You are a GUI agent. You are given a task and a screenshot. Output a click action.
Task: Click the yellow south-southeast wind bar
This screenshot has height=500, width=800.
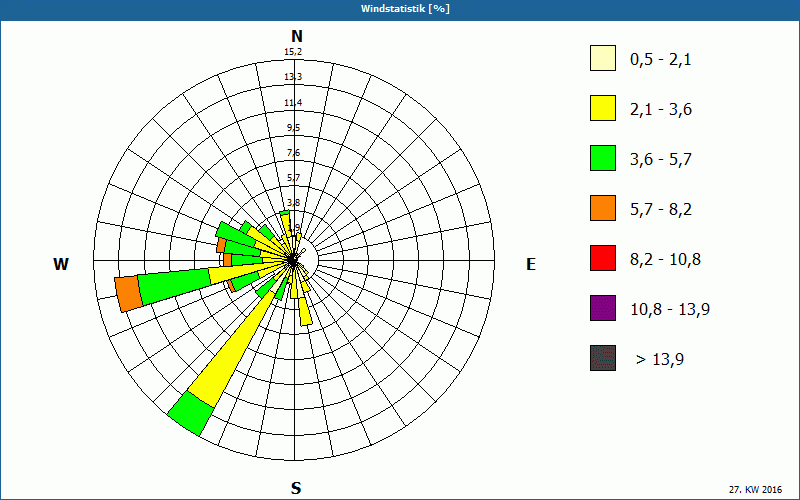tap(305, 311)
